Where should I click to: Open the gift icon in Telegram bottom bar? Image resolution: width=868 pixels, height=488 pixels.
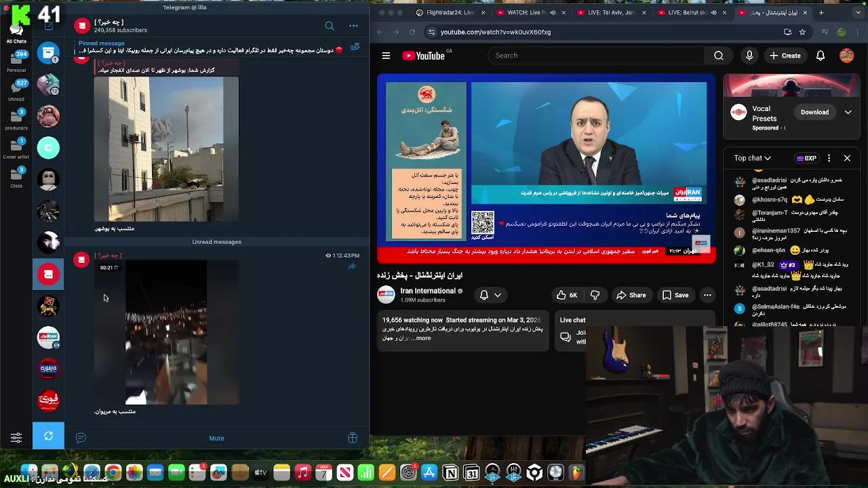pyautogui.click(x=353, y=438)
